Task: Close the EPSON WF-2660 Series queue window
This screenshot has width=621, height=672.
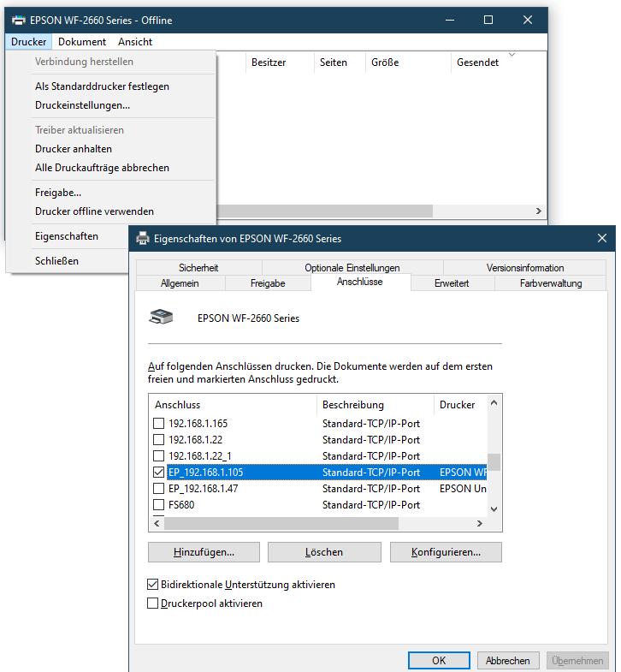Action: point(528,21)
